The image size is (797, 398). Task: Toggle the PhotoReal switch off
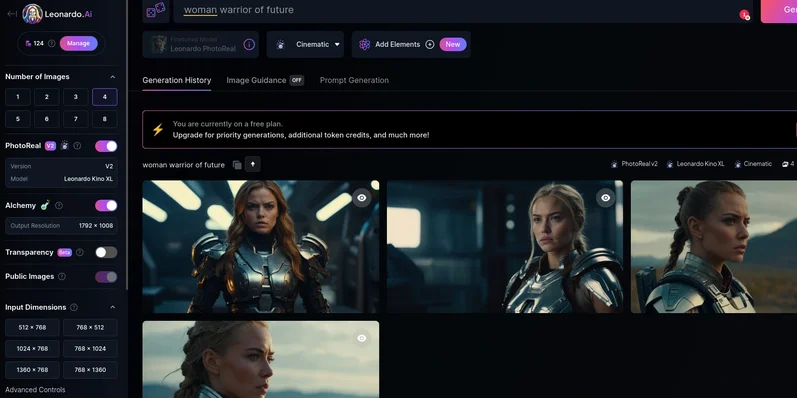pos(106,146)
